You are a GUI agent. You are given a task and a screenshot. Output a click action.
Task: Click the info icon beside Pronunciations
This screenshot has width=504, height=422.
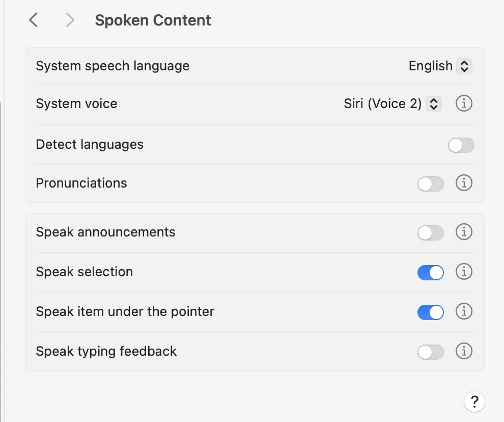pyautogui.click(x=464, y=183)
